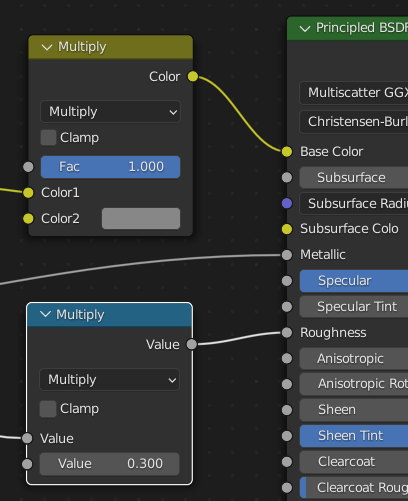
Task: Click the Specular slider in Principled BSDF
Action: pos(354,281)
